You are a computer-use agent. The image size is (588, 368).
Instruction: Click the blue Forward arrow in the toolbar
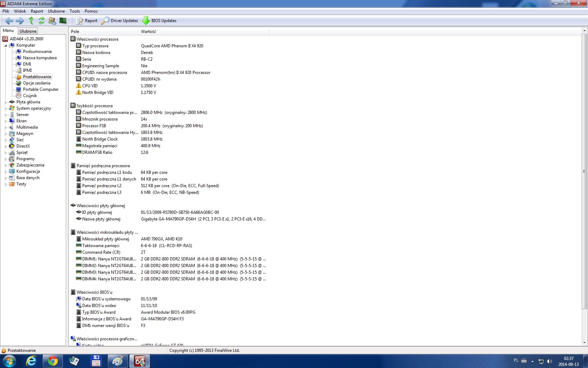(20, 21)
